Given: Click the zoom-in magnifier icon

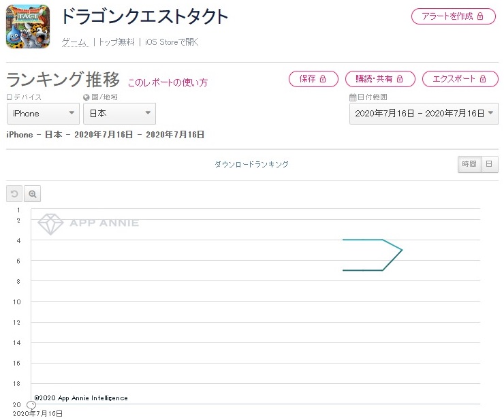Looking at the screenshot, I should (x=32, y=194).
